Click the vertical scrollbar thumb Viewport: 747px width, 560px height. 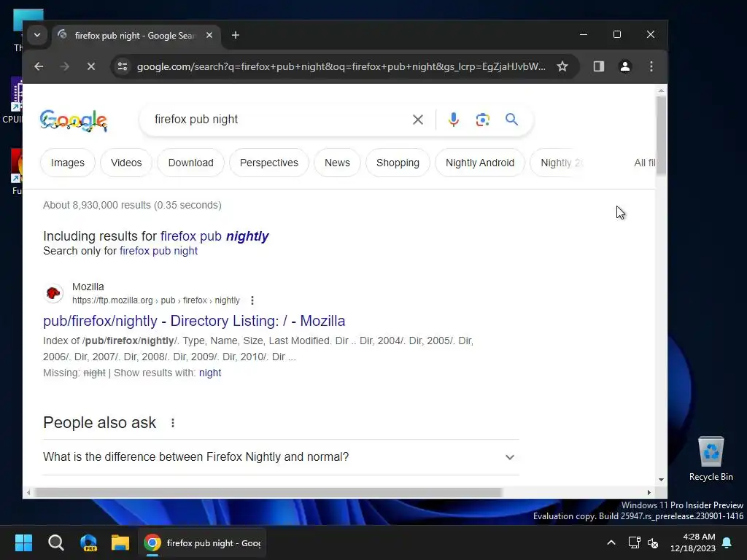[x=661, y=136]
